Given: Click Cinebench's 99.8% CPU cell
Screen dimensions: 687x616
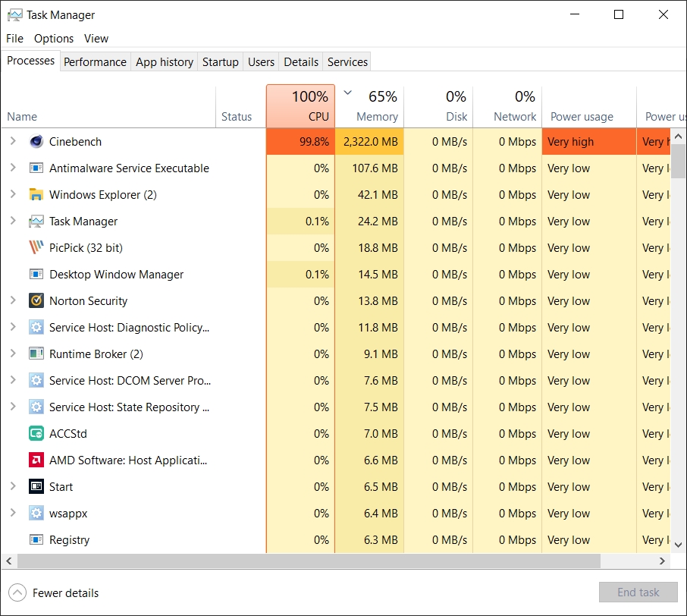Looking at the screenshot, I should 300,142.
